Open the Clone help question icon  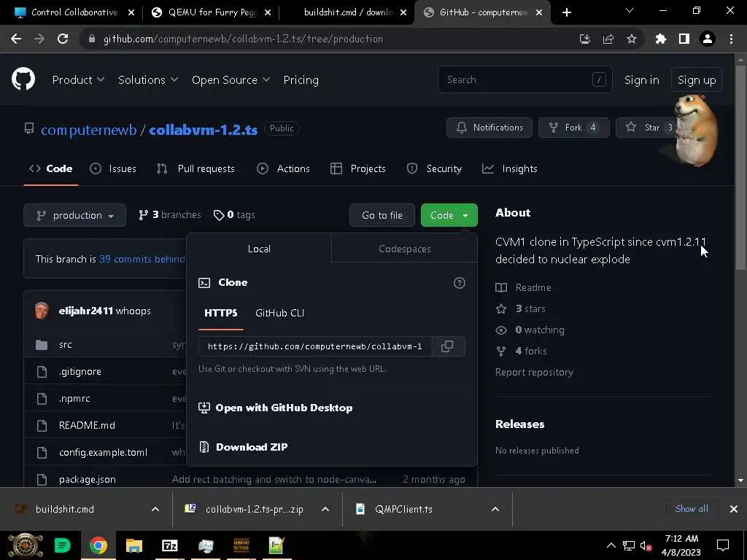[x=460, y=283]
